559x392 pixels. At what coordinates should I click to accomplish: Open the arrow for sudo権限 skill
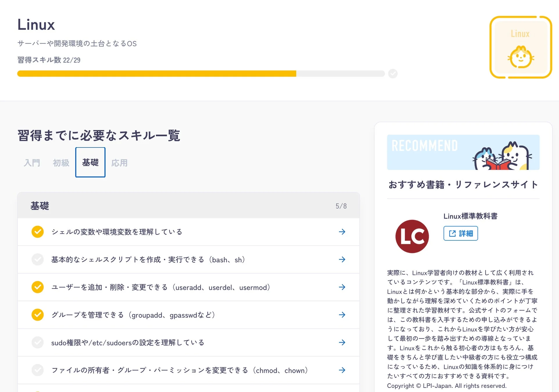pos(342,342)
